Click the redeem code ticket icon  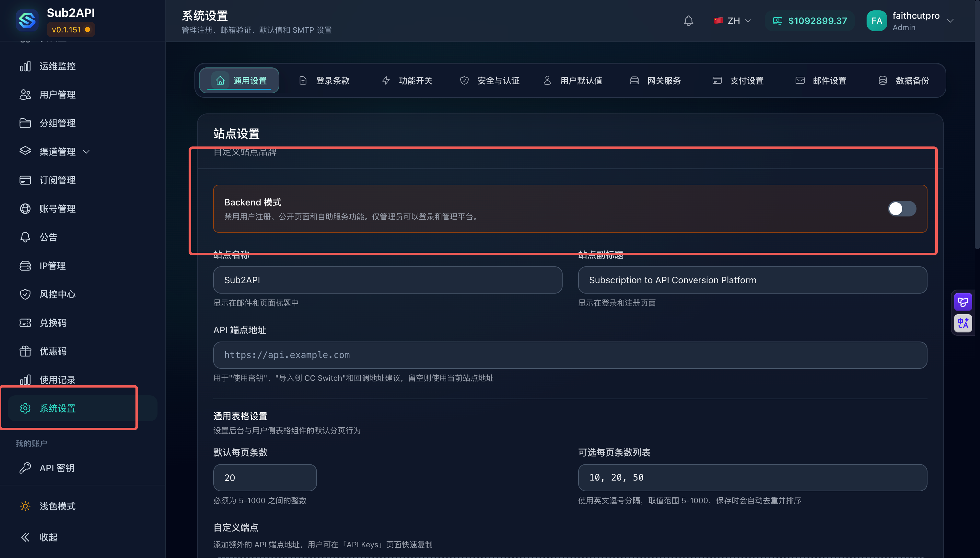[x=25, y=323]
